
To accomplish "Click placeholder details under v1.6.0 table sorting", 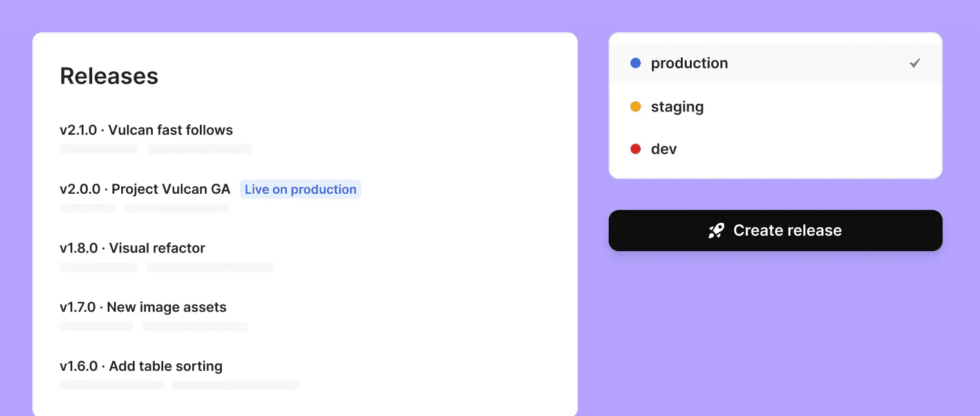I will tap(179, 385).
